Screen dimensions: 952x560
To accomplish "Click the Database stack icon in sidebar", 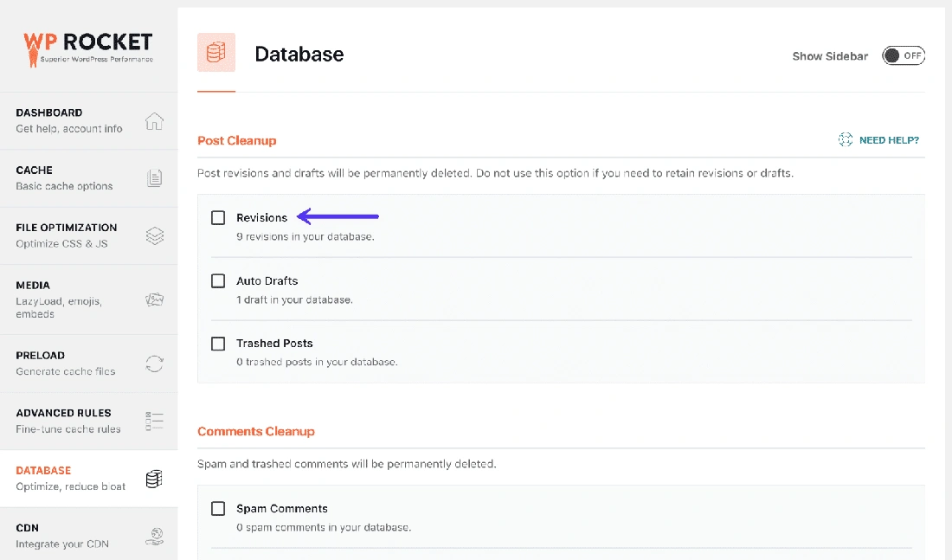I will point(154,479).
